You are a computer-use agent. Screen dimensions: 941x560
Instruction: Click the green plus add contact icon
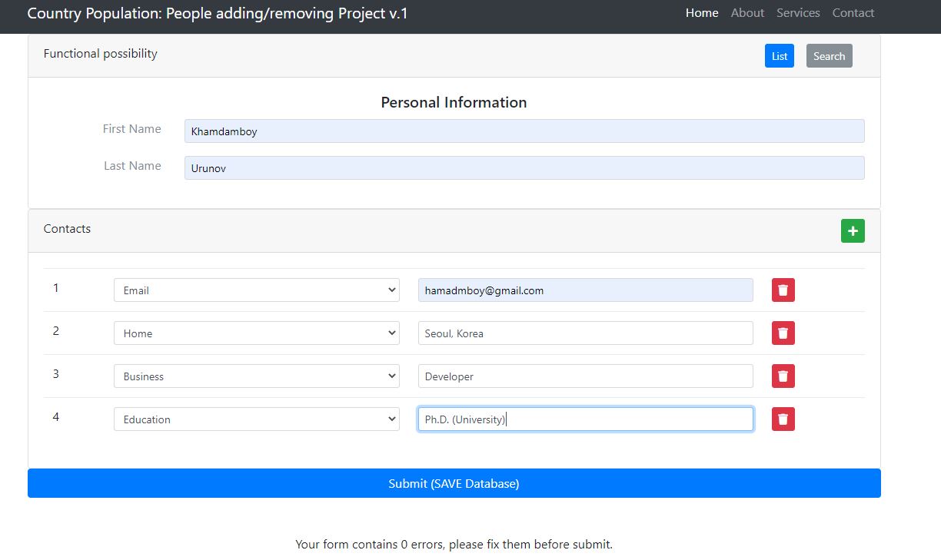[x=853, y=231]
